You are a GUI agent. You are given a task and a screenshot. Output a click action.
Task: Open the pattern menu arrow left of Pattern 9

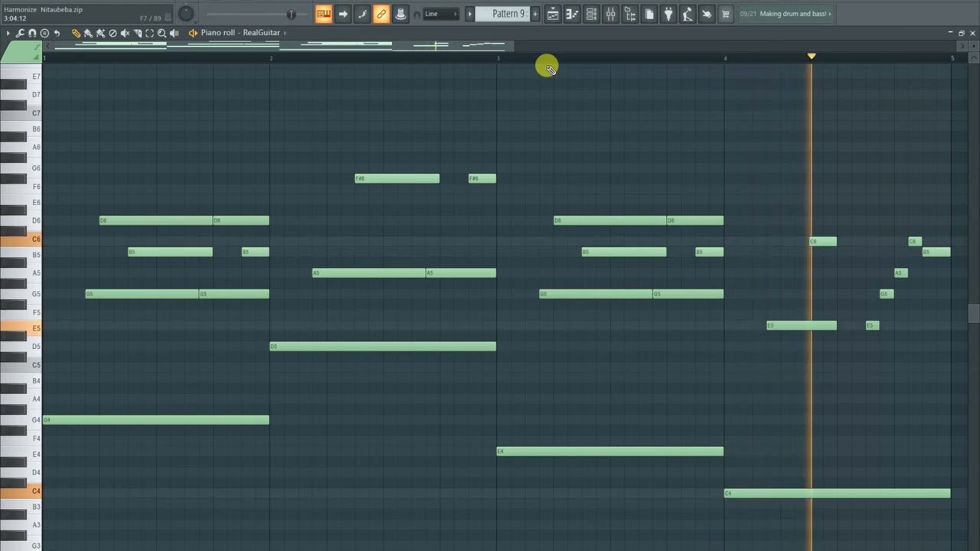coord(469,14)
